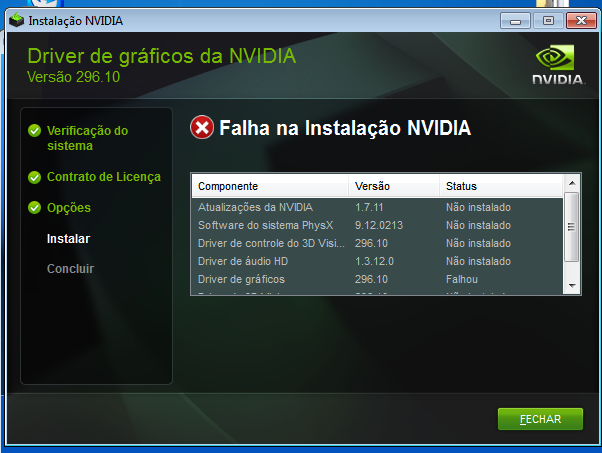Click the component list scrollbar thumb
The image size is (602, 453).
pos(572,227)
